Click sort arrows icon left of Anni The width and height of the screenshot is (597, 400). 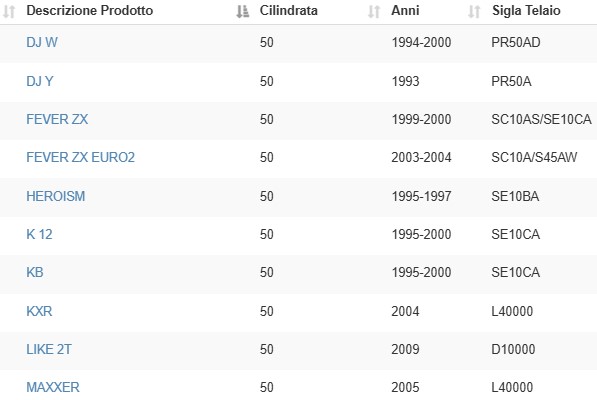point(374,11)
